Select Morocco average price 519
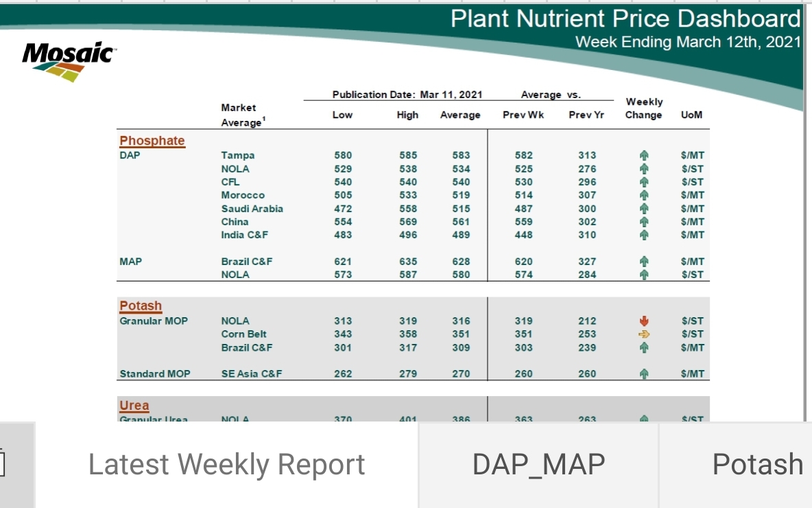The height and width of the screenshot is (508, 812). tap(461, 196)
